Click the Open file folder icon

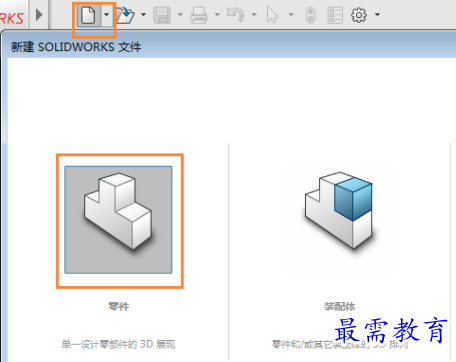125,15
